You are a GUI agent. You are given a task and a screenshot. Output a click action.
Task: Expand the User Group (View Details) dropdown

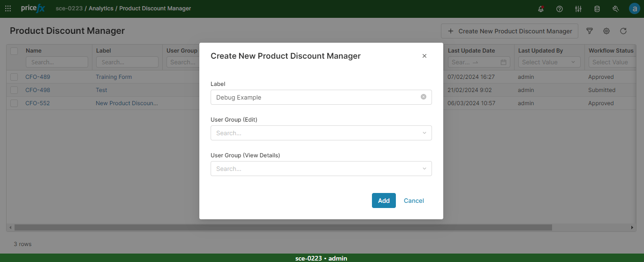321,169
